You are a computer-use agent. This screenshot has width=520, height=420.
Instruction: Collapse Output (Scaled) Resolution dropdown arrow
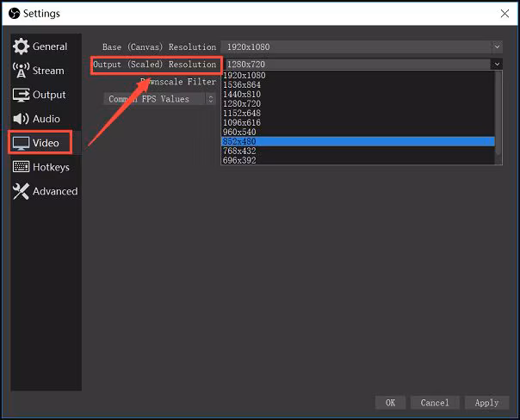coord(497,64)
